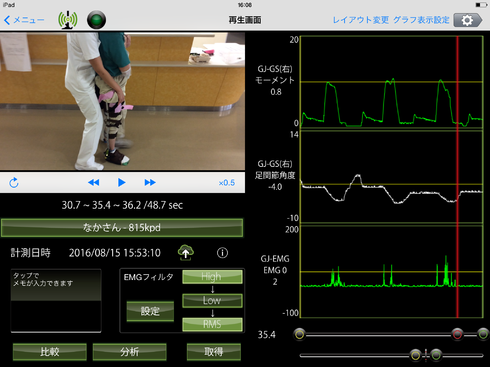Fast-forward the video playback
The image size is (490, 367).
pyautogui.click(x=150, y=182)
